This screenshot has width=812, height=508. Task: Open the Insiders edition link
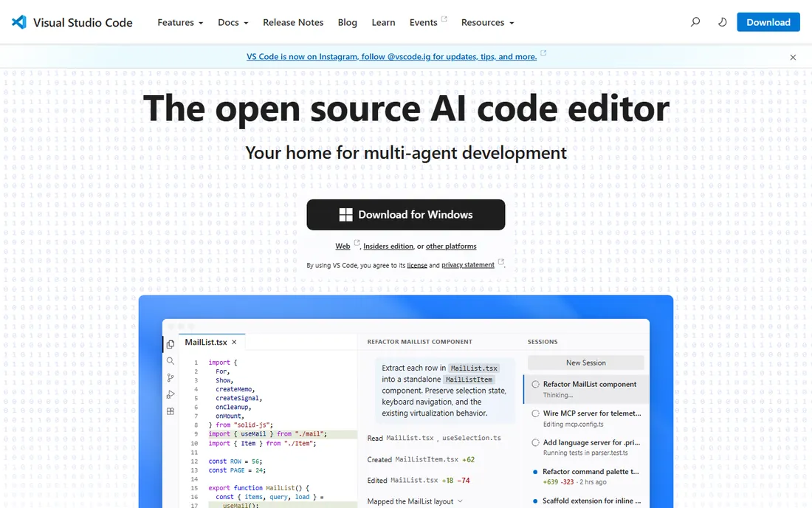[388, 246]
